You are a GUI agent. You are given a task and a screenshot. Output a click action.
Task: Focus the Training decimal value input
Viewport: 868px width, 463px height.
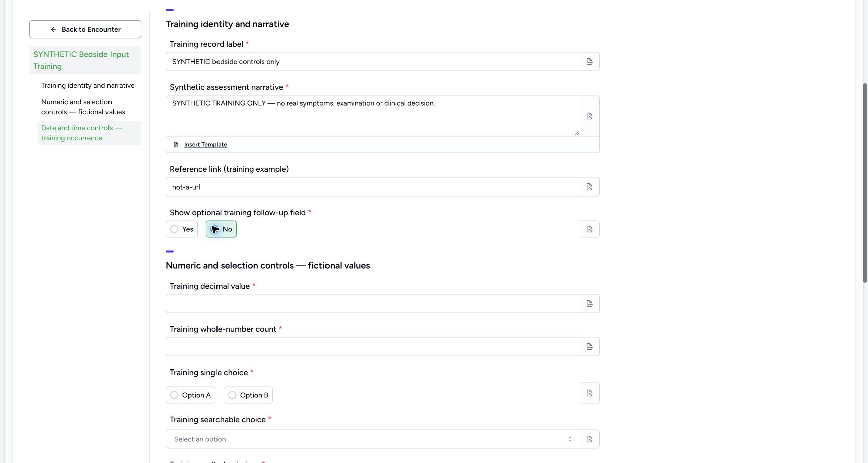[x=373, y=304]
